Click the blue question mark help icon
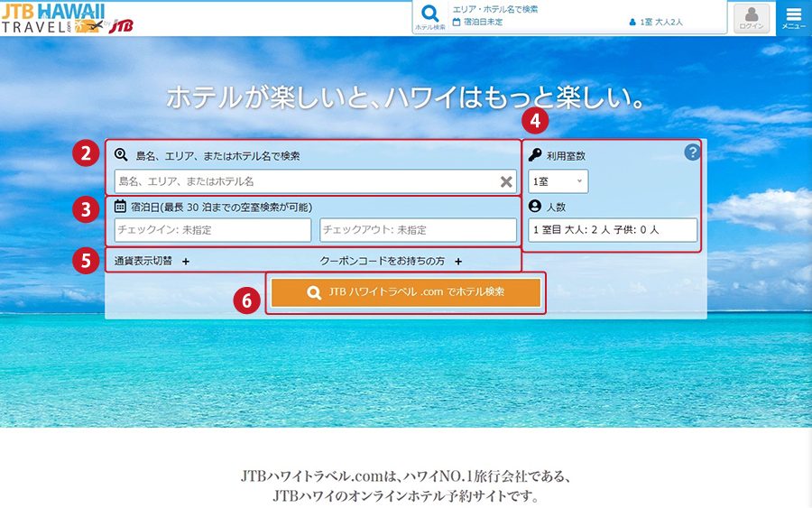Viewport: 812px width, 508px height. 692,152
